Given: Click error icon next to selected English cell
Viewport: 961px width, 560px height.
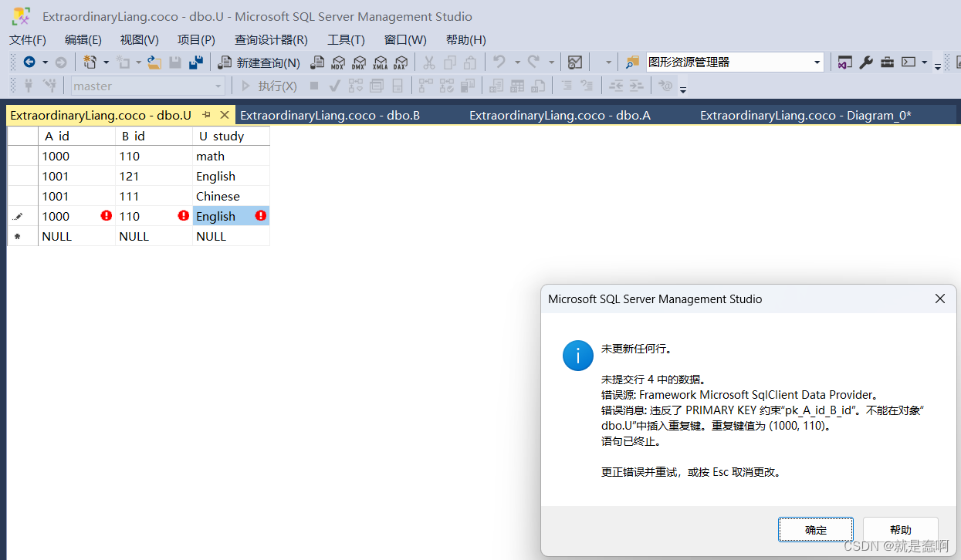Looking at the screenshot, I should click(x=261, y=216).
